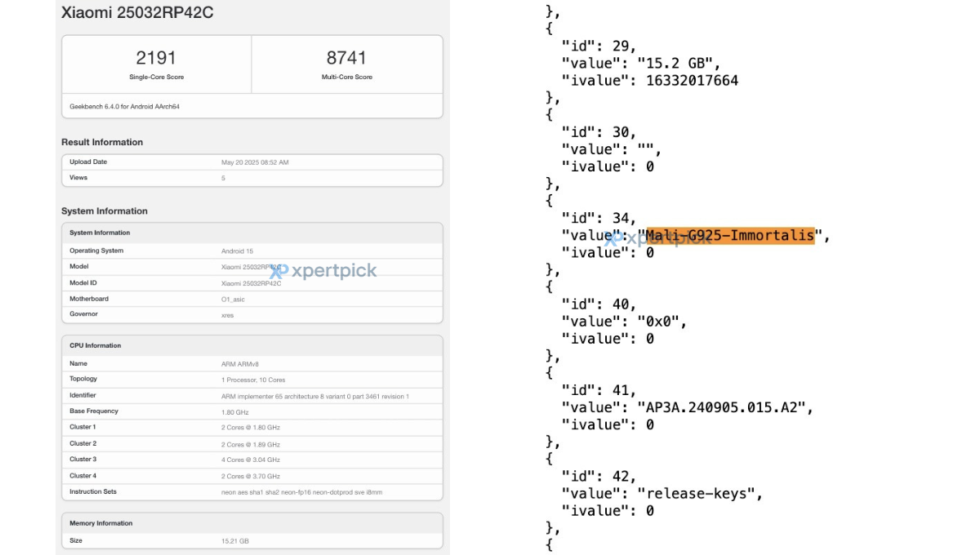This screenshot has height=555, width=980.
Task: Click the Views row in Result Information
Action: coord(252,177)
